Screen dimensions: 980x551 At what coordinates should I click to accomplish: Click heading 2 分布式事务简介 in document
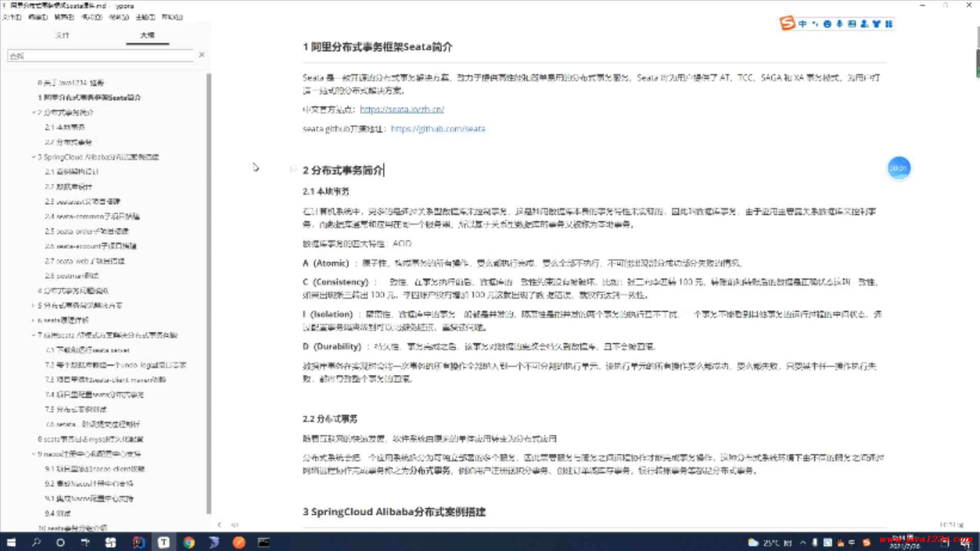point(342,170)
